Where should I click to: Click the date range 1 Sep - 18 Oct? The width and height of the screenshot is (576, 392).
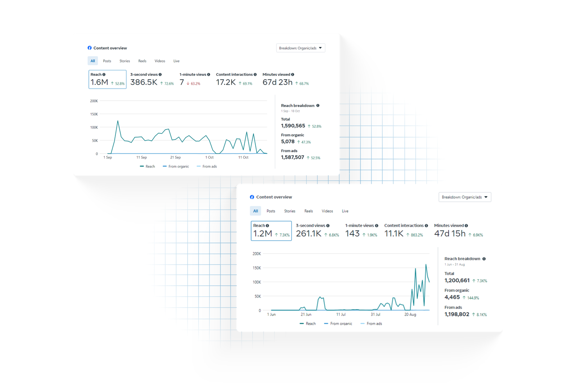(x=290, y=111)
